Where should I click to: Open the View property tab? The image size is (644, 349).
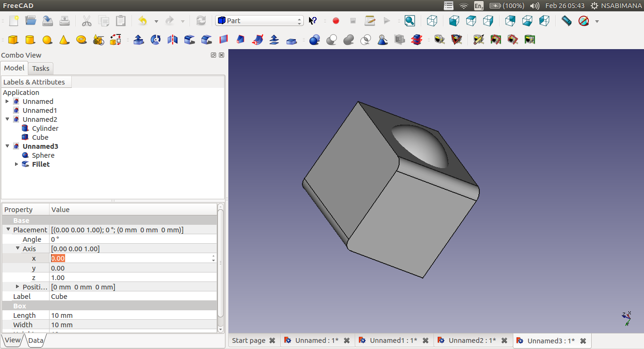(13, 340)
